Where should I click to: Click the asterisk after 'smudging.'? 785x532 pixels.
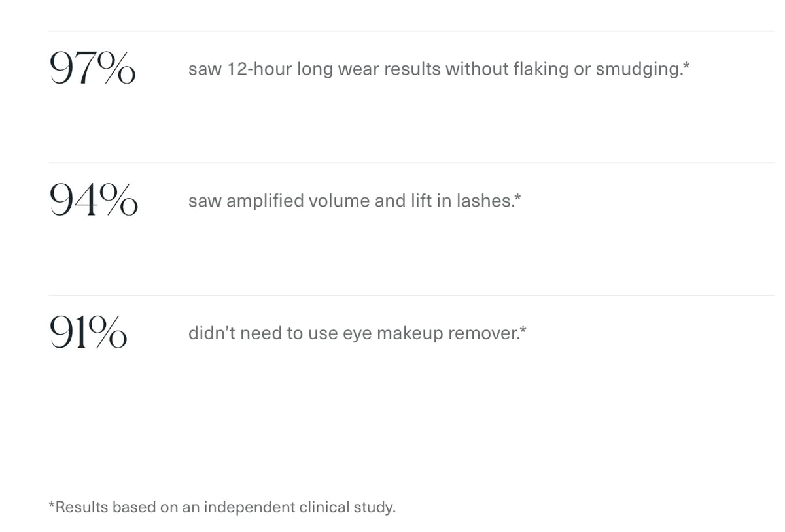point(686,65)
